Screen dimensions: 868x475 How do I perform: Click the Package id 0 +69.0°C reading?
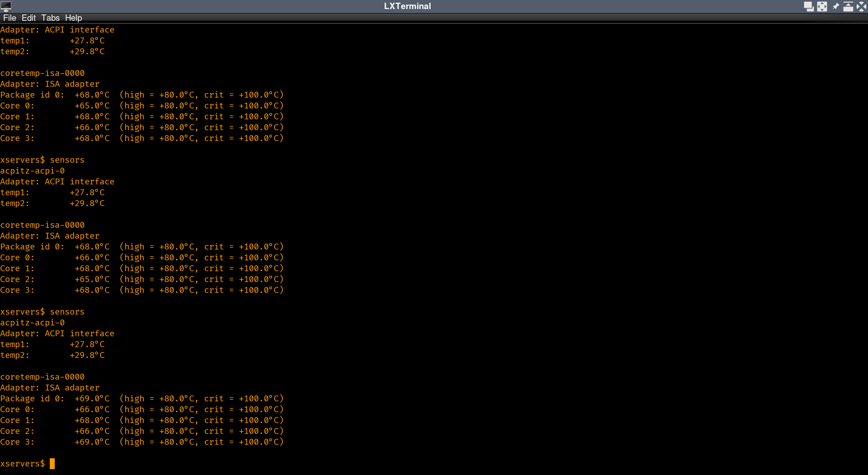coord(92,399)
